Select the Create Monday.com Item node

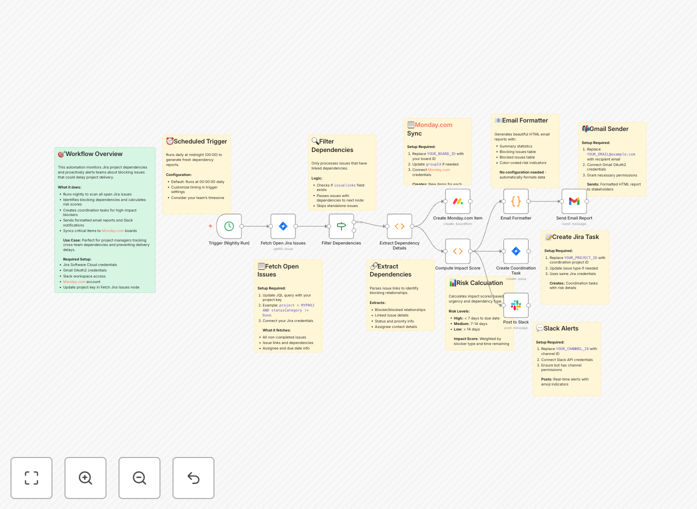click(458, 201)
